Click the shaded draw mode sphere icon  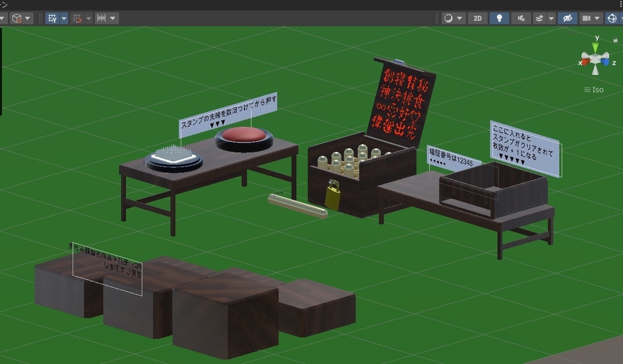(448, 18)
